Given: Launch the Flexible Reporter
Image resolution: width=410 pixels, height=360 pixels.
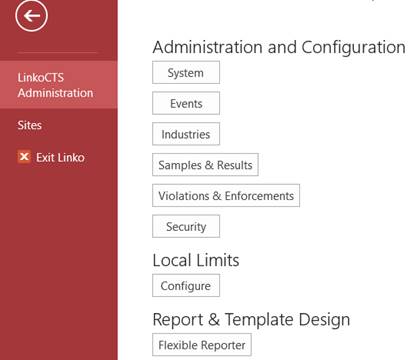Looking at the screenshot, I should (x=202, y=345).
